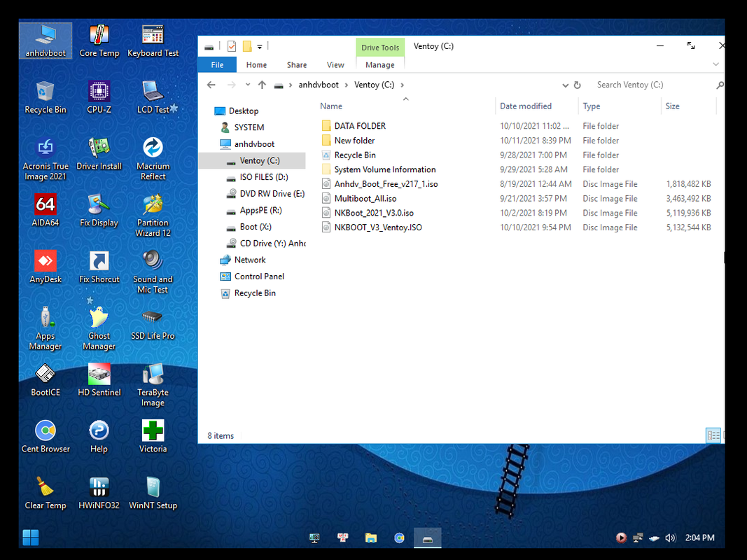Switch to the Share ribbon tab
The image size is (747, 560).
[297, 65]
